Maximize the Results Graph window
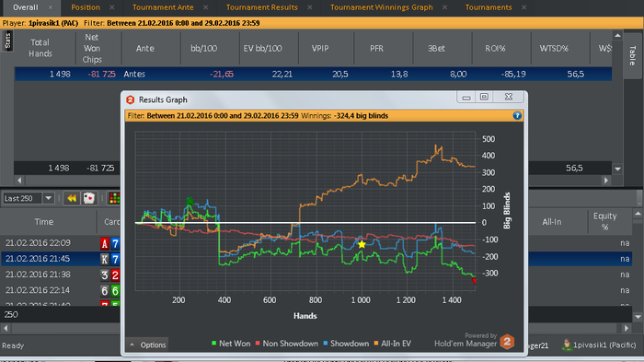The width and height of the screenshot is (644, 362). click(484, 97)
